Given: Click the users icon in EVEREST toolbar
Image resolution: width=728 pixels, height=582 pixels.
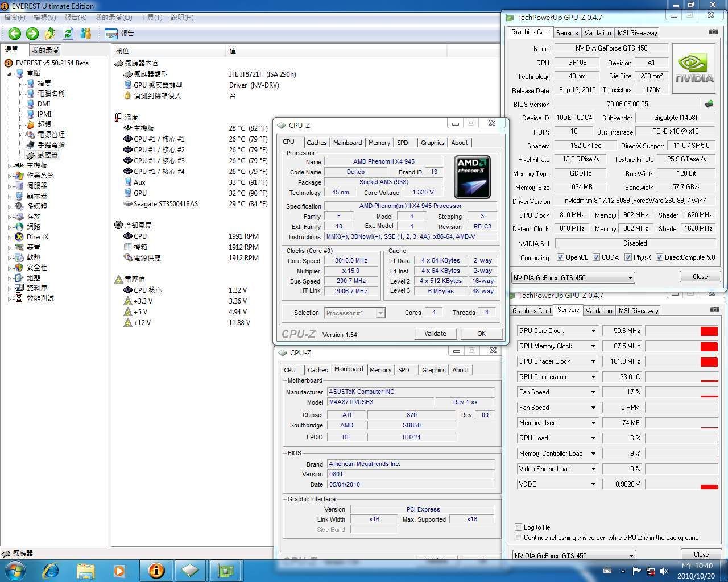Looking at the screenshot, I should (86, 34).
